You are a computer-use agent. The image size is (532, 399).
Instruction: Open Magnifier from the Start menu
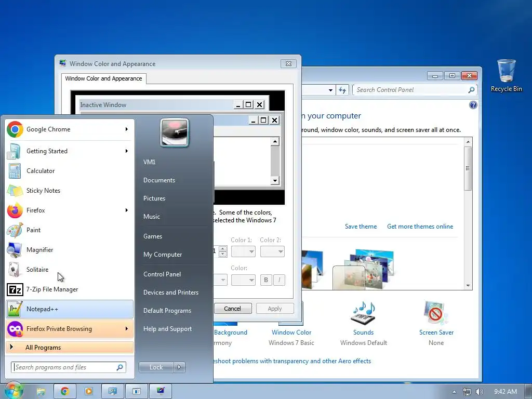pyautogui.click(x=70, y=250)
